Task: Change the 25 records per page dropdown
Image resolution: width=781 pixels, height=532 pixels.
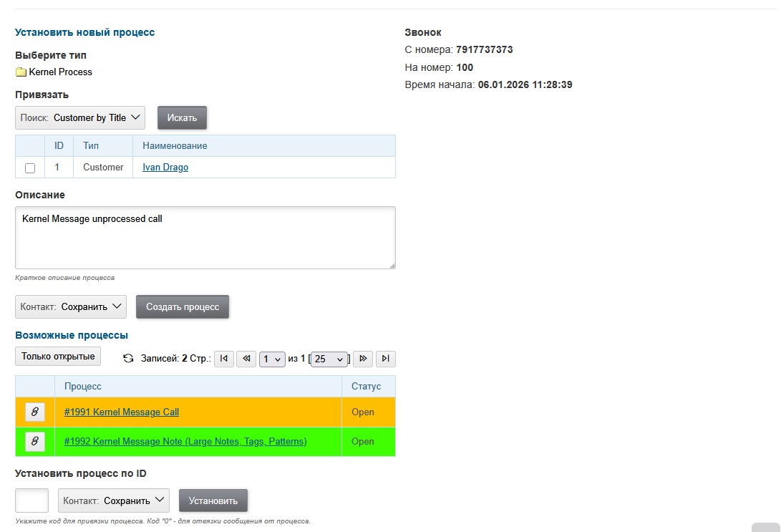Action: click(329, 359)
